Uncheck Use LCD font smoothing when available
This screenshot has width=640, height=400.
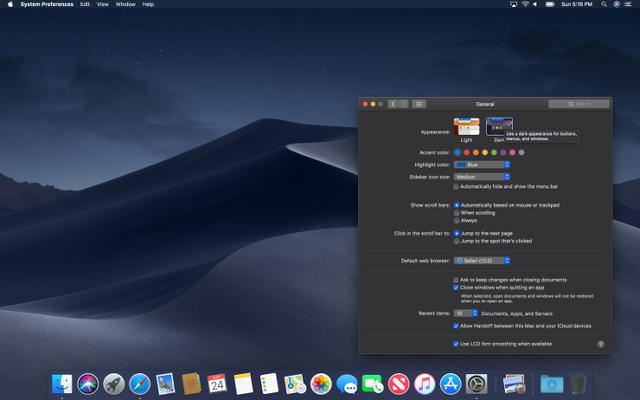click(456, 344)
